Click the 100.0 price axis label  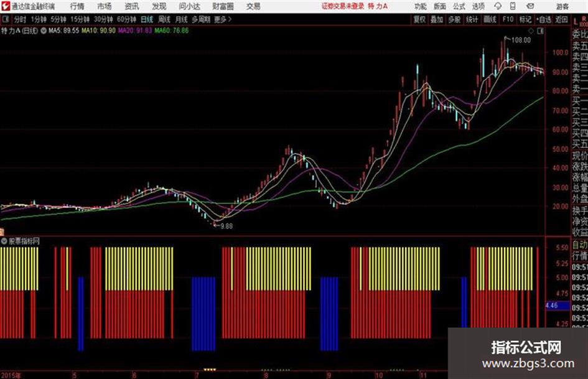[x=560, y=52]
